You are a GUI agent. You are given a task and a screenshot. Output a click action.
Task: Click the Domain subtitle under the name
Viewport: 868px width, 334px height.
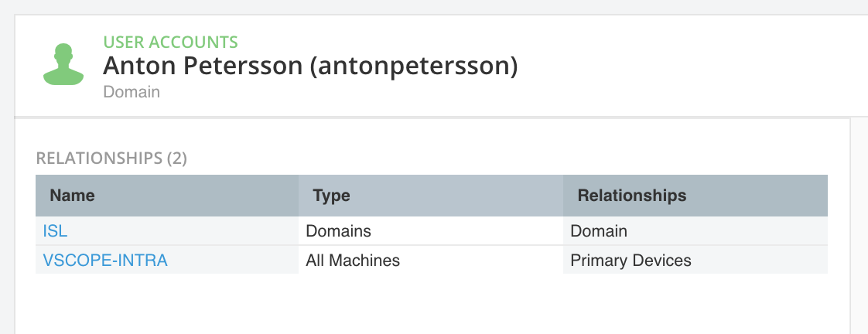tap(132, 92)
